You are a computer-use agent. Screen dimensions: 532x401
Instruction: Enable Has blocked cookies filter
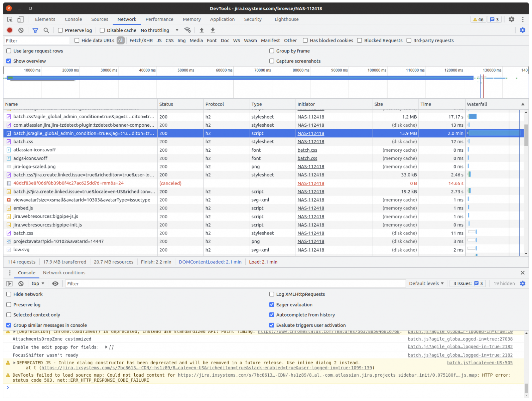click(305, 40)
